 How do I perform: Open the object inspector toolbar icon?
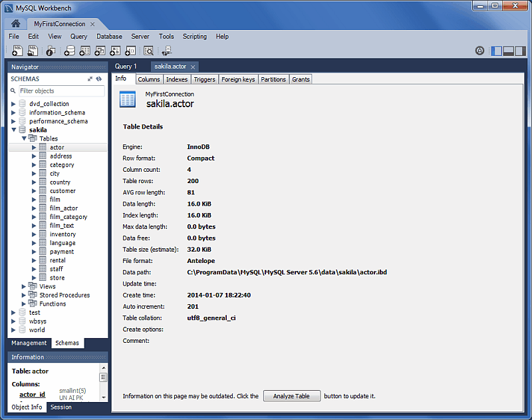[x=51, y=51]
